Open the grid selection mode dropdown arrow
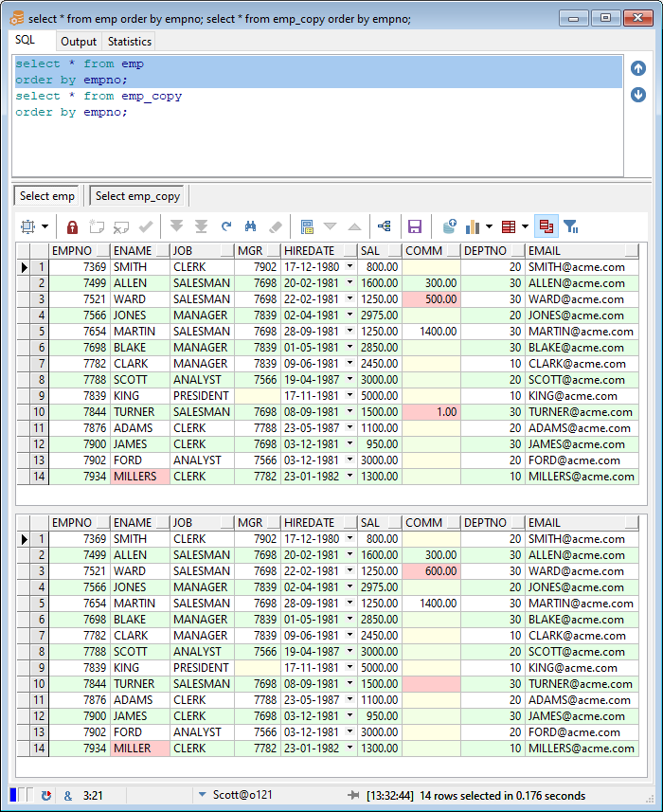Screen dimensions: 663x812 pos(45,226)
